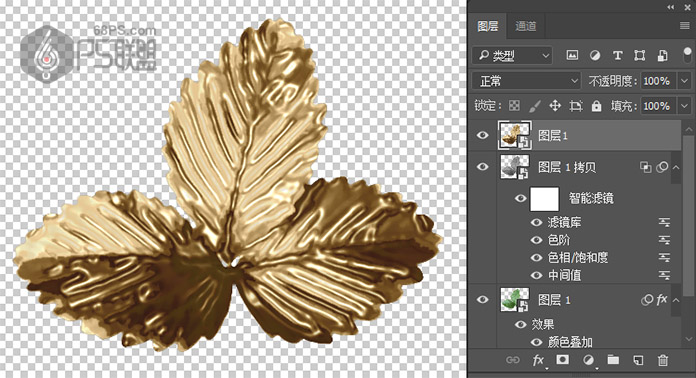Click fx badge on bottom 图层 1
Screen dimensions: 696x378
point(662,300)
